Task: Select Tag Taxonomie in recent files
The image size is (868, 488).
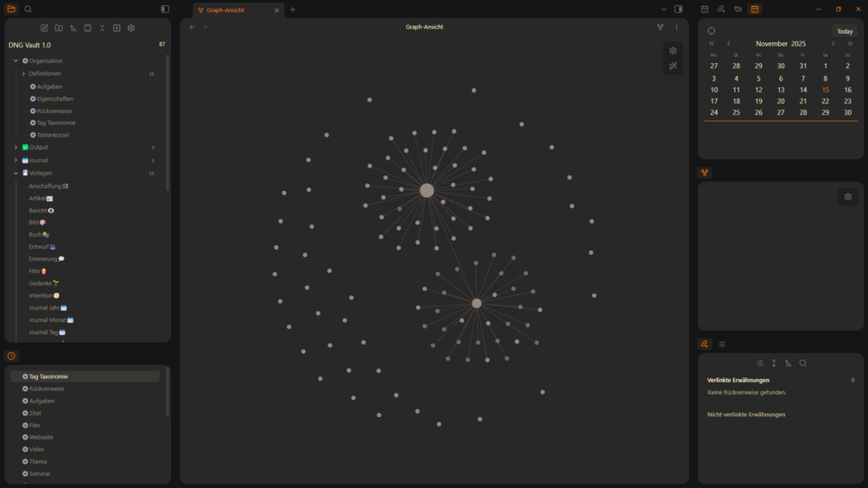Action: click(85, 377)
